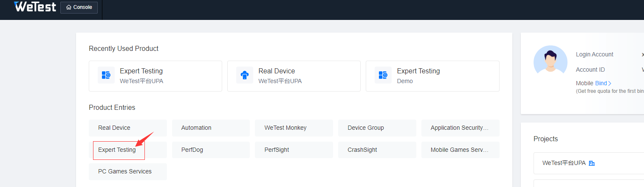
Task: Open the Console button
Action: [79, 7]
